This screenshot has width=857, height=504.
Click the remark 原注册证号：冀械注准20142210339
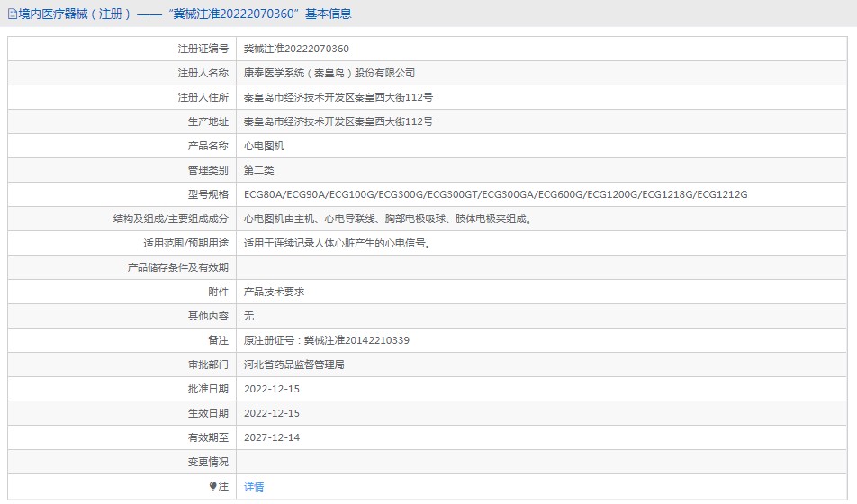(326, 340)
